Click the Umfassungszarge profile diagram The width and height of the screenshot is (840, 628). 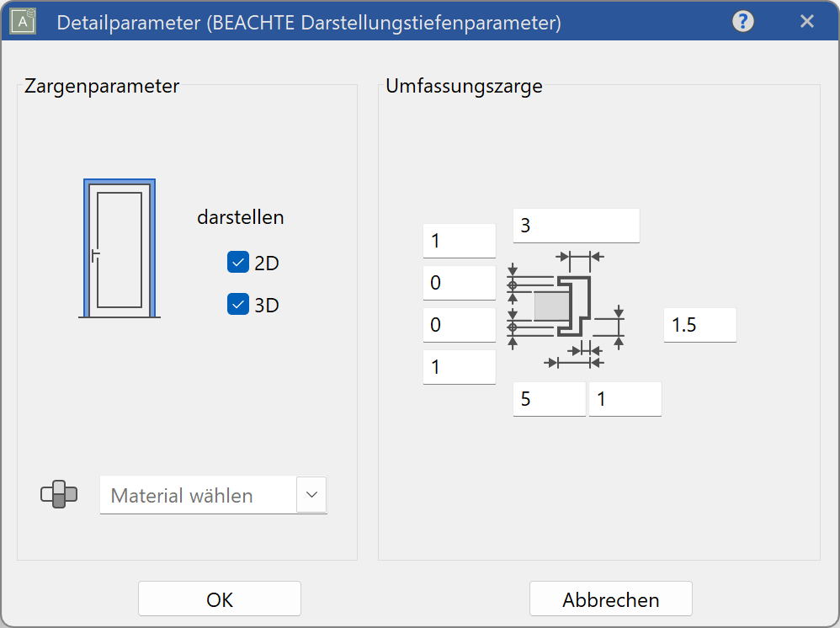pos(566,310)
